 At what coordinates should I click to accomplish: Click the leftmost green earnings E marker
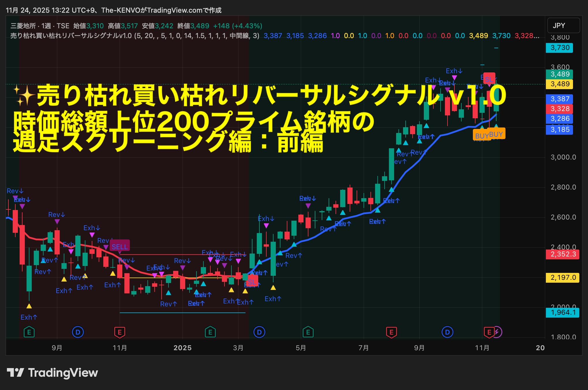click(29, 332)
